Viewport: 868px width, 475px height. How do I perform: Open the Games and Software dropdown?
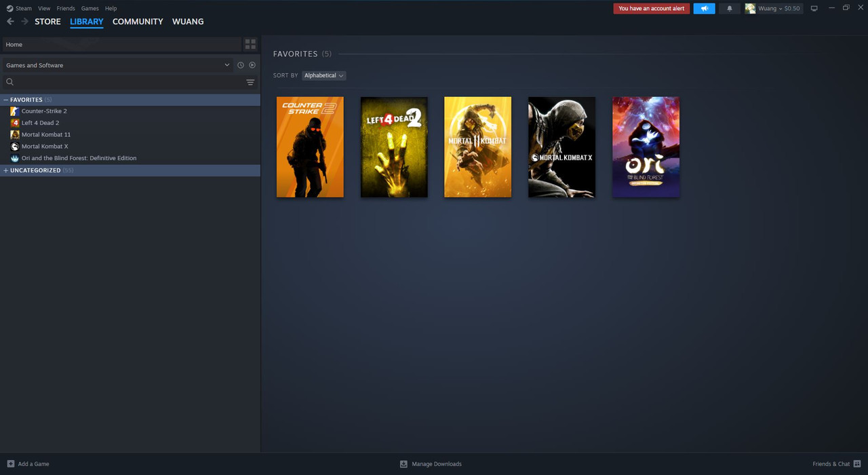pos(117,65)
